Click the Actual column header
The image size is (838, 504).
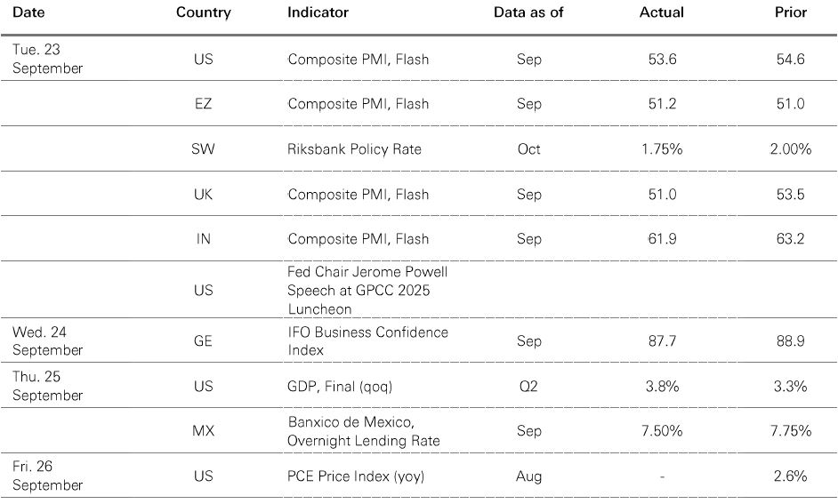(661, 12)
